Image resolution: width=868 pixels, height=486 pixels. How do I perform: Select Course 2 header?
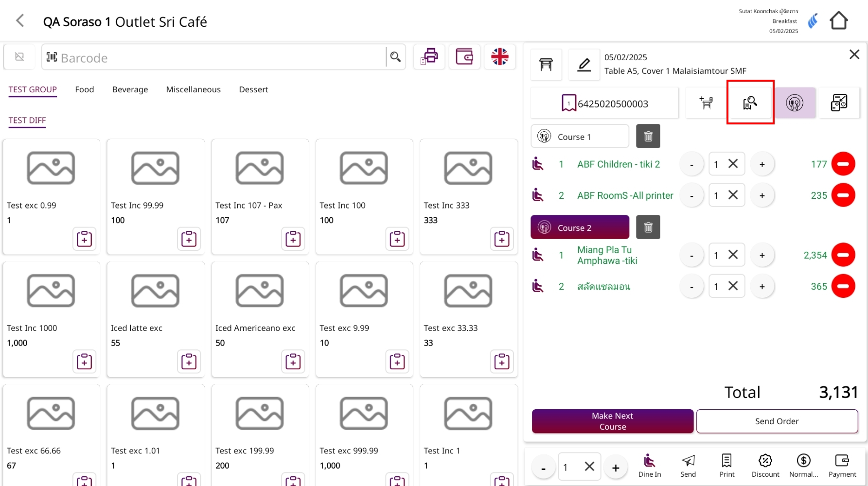[580, 227]
